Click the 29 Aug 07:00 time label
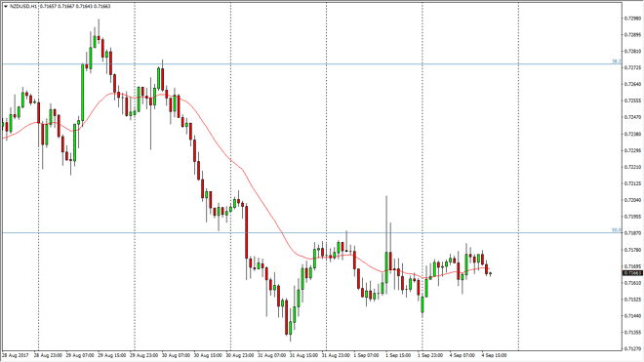The width and height of the screenshot is (644, 362). tap(80, 355)
